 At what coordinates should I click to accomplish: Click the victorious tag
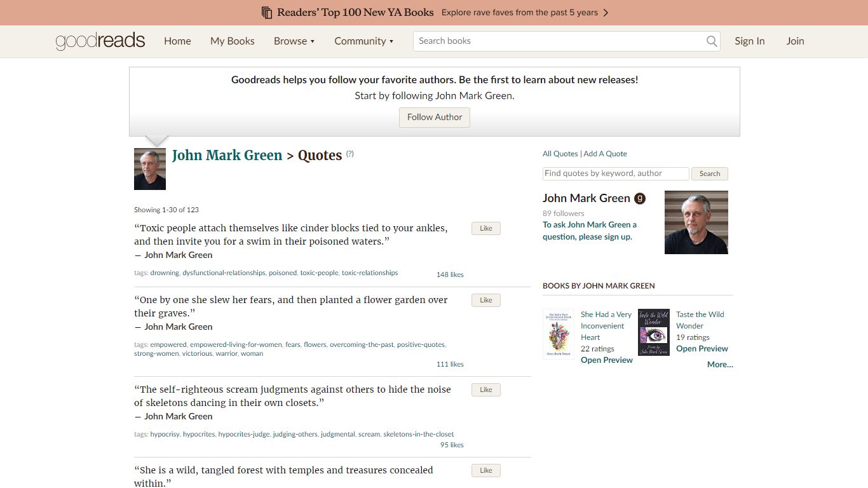coord(197,353)
